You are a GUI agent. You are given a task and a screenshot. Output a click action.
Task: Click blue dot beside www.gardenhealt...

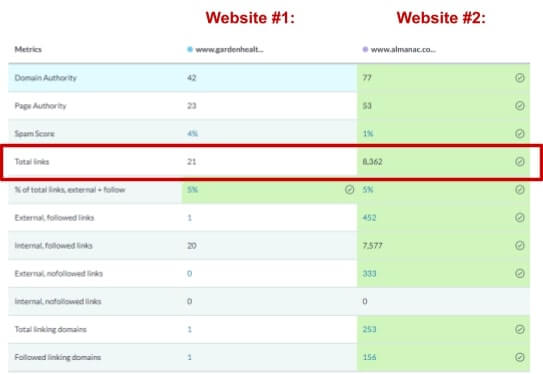[190, 49]
